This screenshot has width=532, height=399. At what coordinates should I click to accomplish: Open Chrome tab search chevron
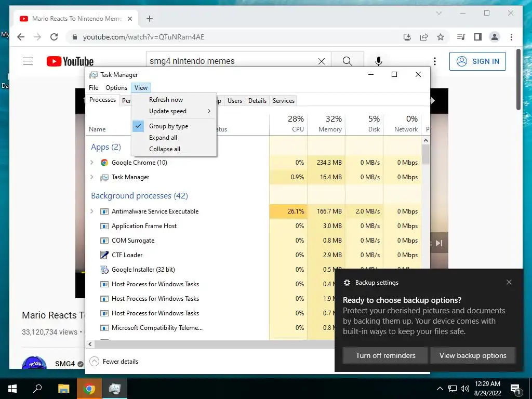438,13
